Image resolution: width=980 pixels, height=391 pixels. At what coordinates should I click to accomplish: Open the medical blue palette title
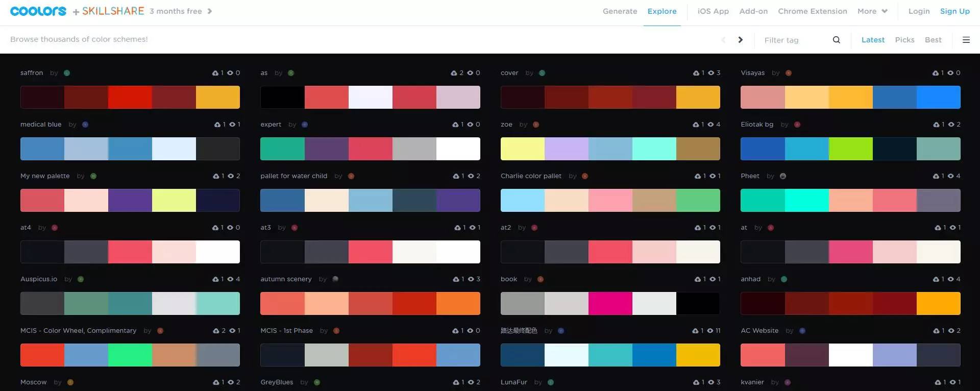tap(41, 125)
